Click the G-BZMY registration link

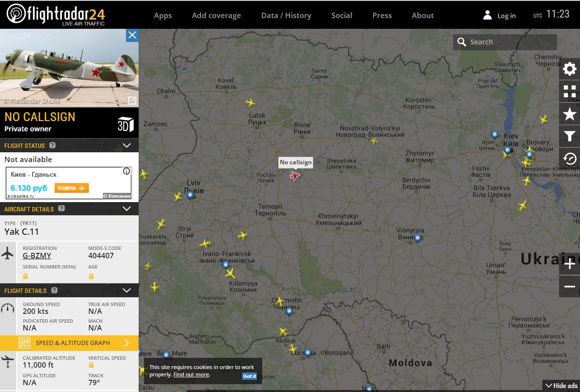point(37,256)
